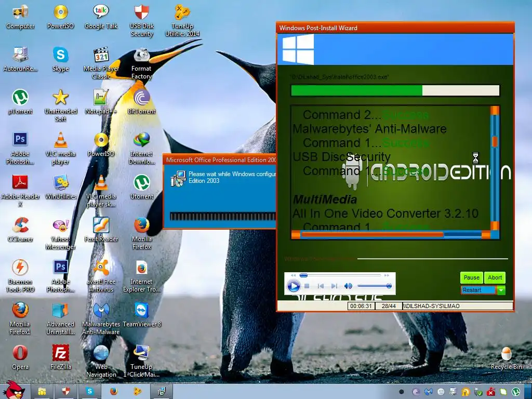Viewport: 532px width, 399px height.
Task: Skip to next track in media player
Action: click(334, 286)
